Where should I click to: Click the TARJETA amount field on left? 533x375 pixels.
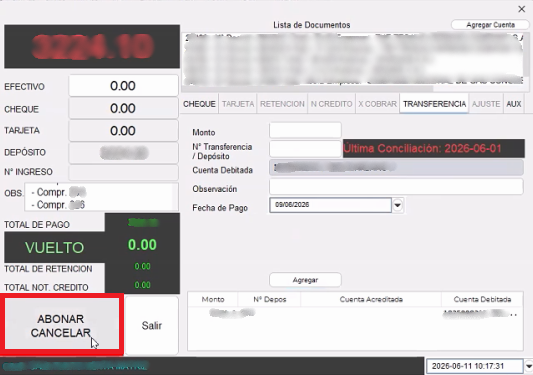pos(124,131)
